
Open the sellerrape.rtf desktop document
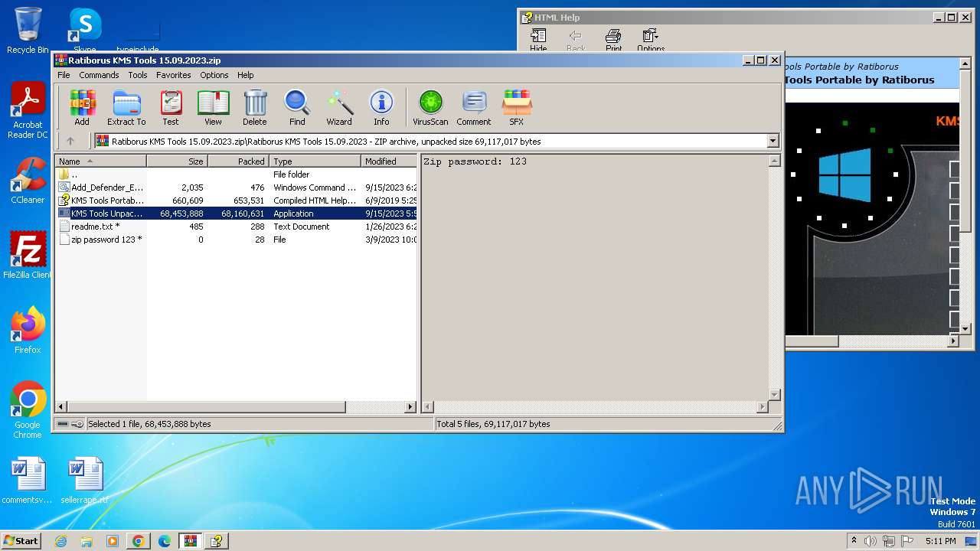click(x=85, y=481)
